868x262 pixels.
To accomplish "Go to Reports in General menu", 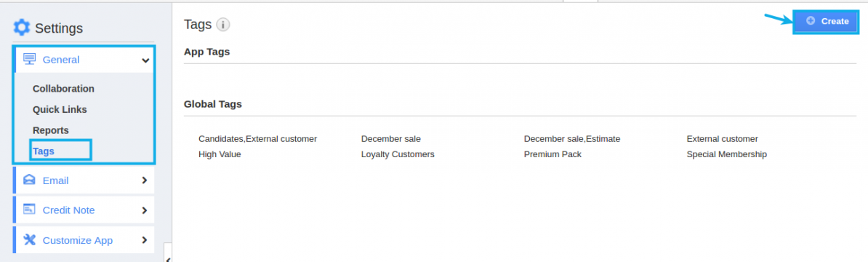I will [x=50, y=131].
